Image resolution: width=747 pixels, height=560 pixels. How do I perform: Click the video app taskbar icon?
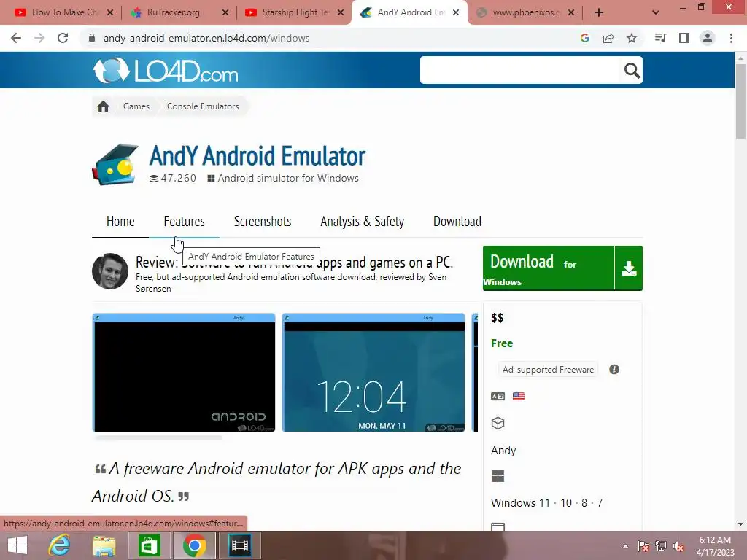pyautogui.click(x=239, y=545)
